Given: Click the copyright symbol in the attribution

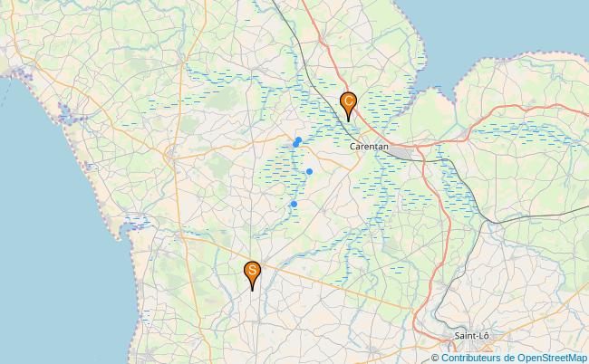Looking at the screenshot, I should [435, 358].
